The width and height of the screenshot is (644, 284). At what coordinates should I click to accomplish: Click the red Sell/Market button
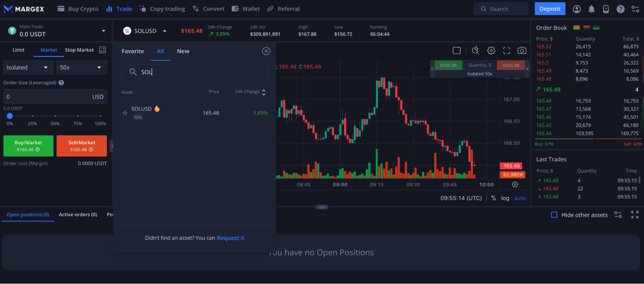click(82, 146)
